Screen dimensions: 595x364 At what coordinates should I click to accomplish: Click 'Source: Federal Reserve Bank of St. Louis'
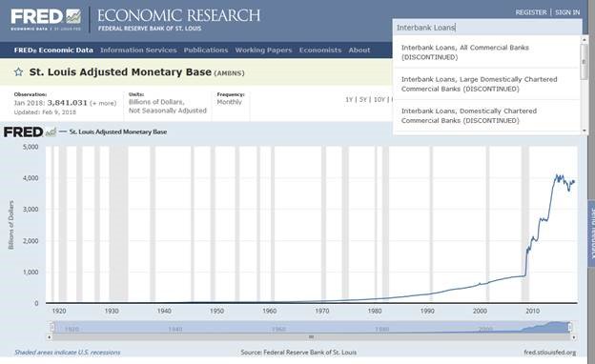click(298, 353)
